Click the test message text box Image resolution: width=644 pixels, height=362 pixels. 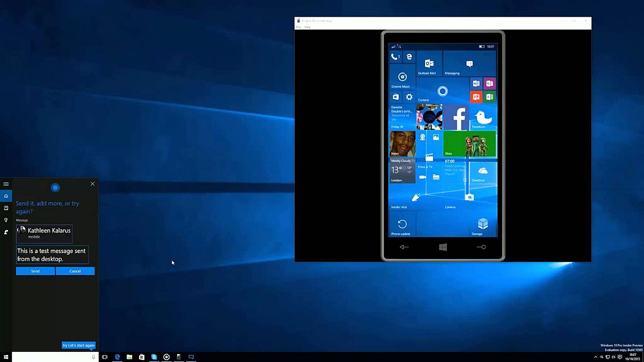(x=52, y=255)
